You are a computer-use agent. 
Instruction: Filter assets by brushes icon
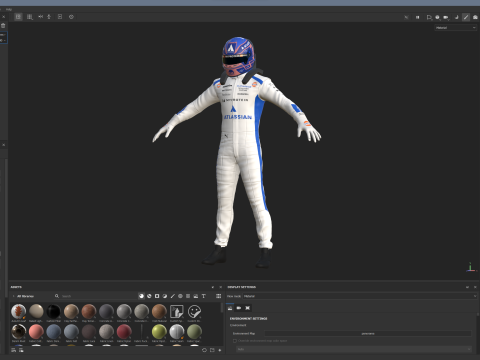pos(173,296)
